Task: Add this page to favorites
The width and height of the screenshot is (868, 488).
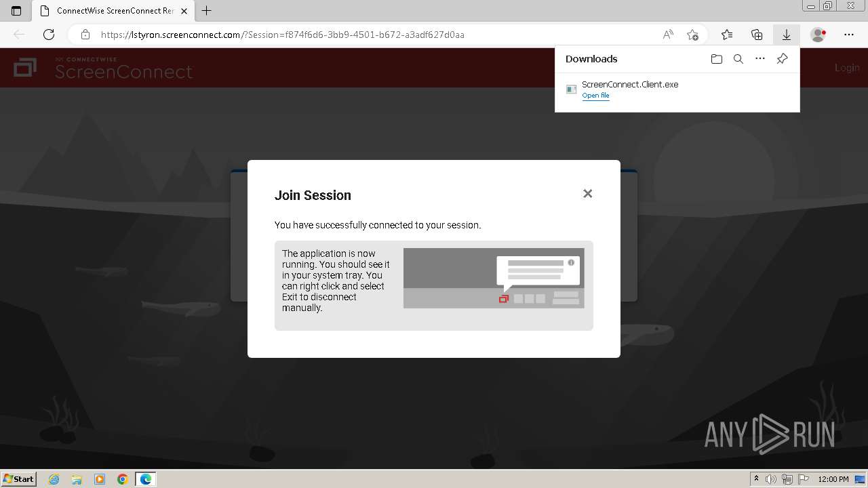Action: coord(692,35)
